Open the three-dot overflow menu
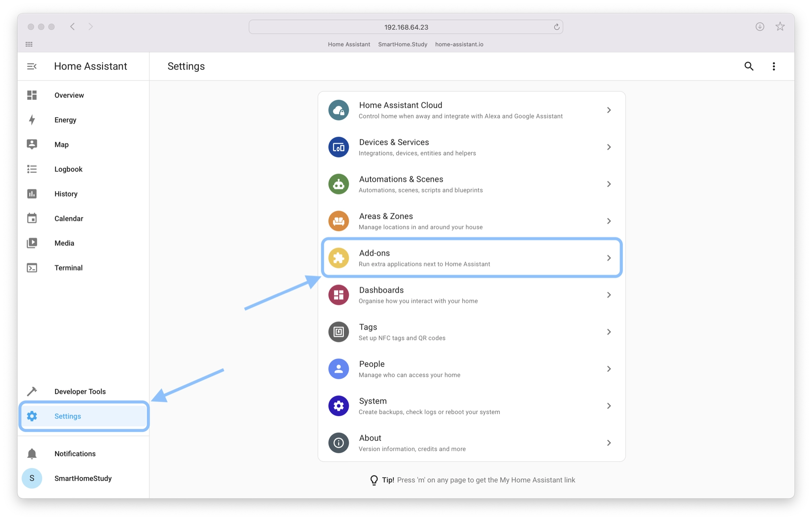The width and height of the screenshot is (812, 520). (x=774, y=66)
